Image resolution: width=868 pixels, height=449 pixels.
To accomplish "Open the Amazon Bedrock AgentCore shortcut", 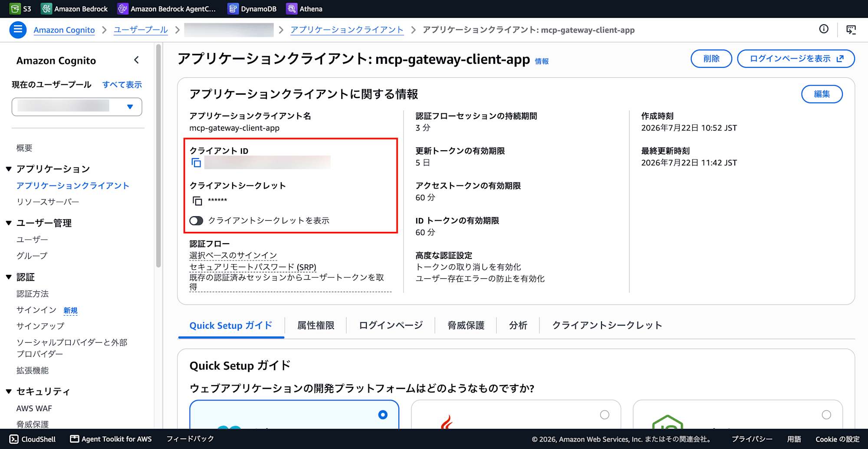I will click(x=167, y=9).
